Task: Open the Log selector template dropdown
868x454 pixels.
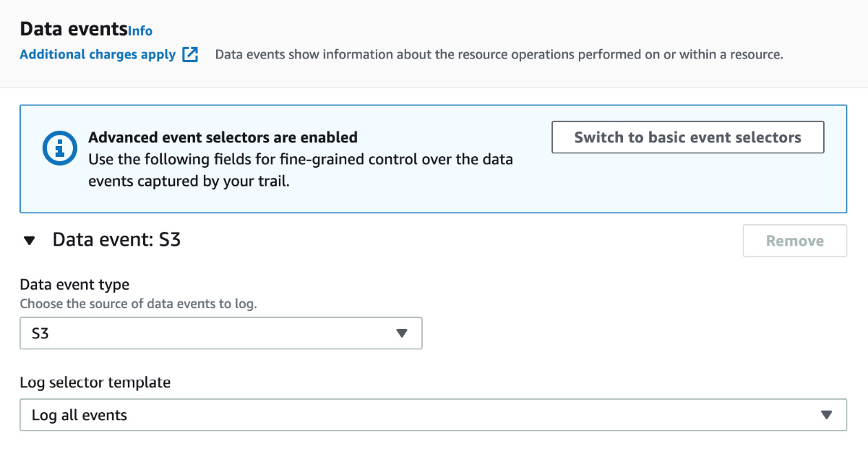Action: [433, 415]
